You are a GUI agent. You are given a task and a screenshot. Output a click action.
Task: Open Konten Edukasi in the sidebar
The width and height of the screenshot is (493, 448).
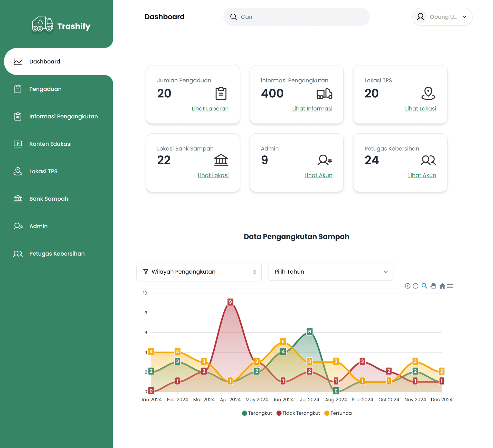tap(59, 144)
